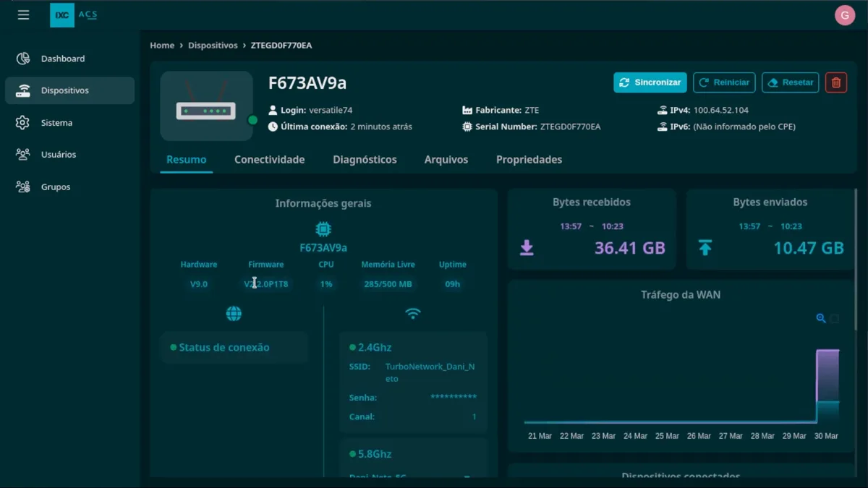
Task: Click the Sistema gear icon
Action: point(23,122)
